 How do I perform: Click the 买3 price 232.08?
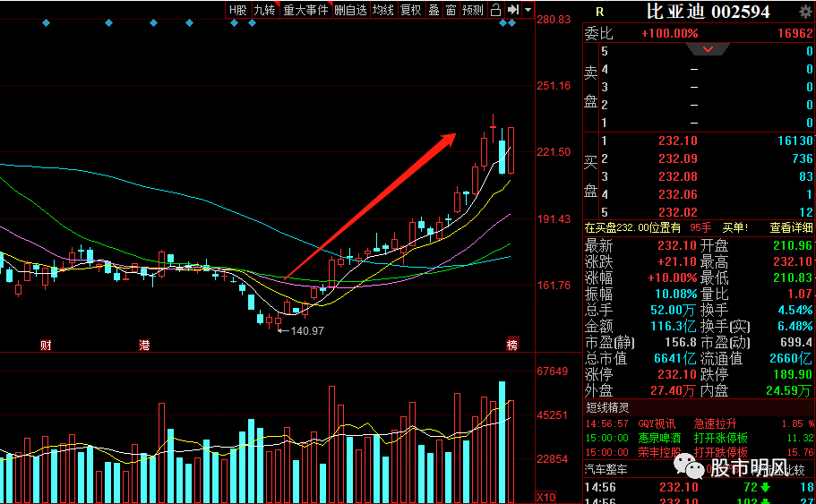(x=677, y=176)
